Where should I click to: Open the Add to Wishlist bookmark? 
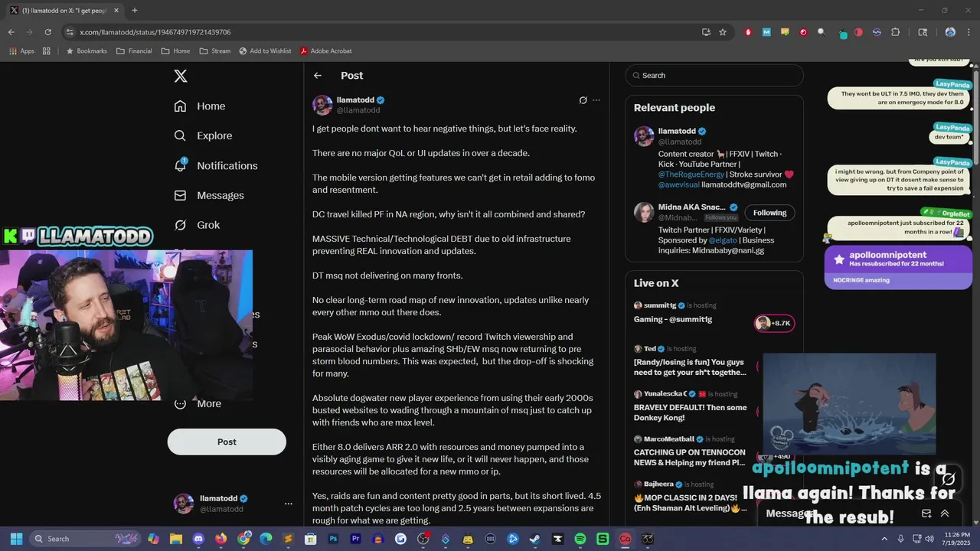tap(266, 51)
